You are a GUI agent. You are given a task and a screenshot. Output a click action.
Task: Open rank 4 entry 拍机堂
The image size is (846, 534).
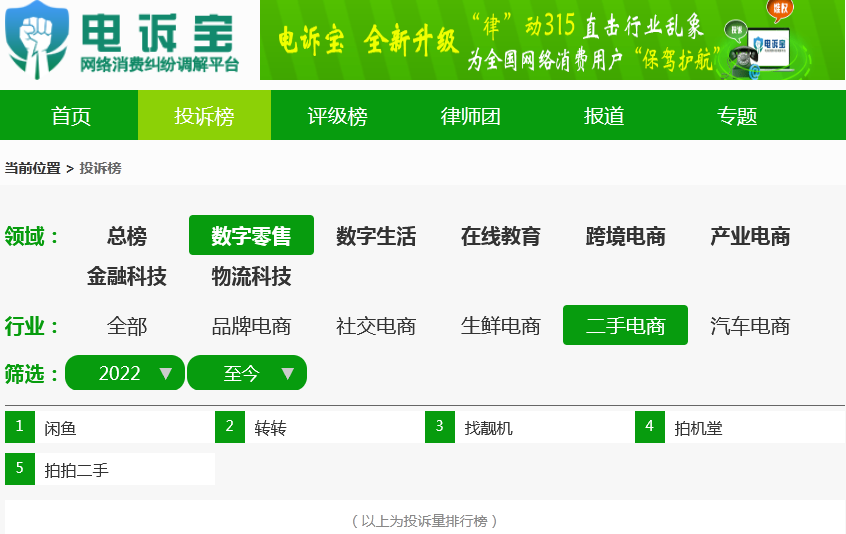(x=740, y=427)
